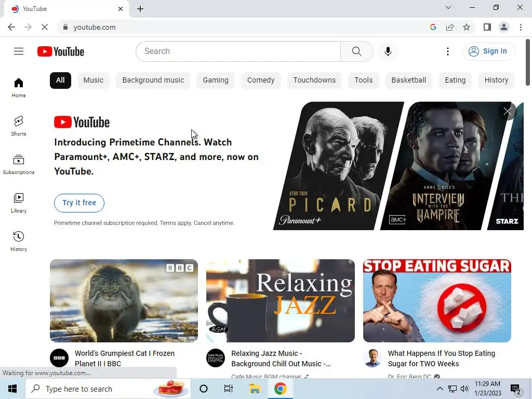This screenshot has width=532, height=399.
Task: Select the History filter chip
Action: pos(496,81)
